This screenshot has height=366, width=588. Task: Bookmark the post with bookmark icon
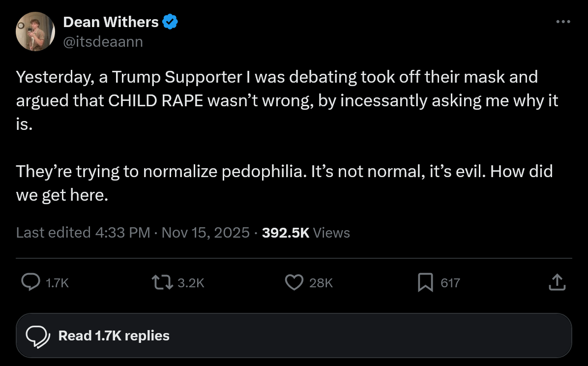click(x=425, y=282)
